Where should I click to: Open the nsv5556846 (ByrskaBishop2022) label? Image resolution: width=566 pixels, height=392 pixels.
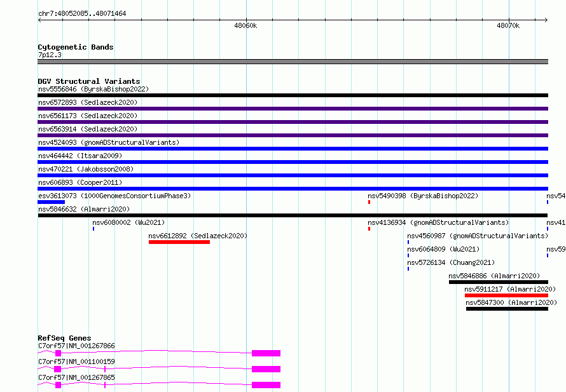(x=93, y=89)
